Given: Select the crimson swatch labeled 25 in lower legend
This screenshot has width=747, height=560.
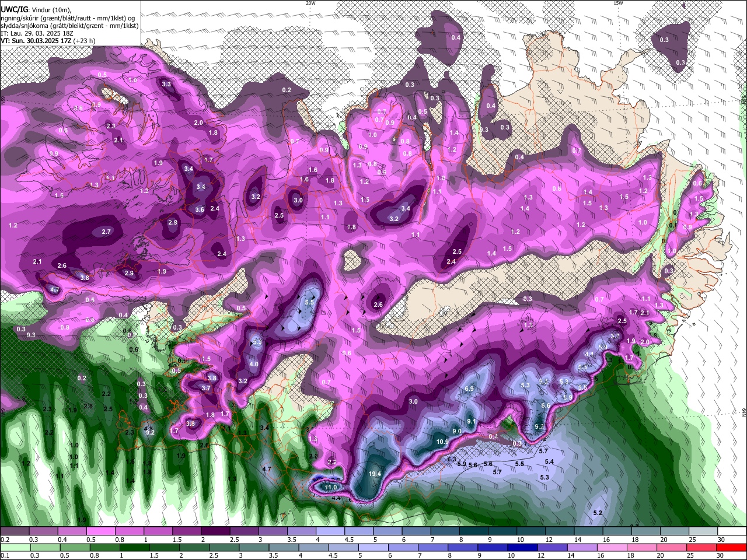Looking at the screenshot, I should pyautogui.click(x=700, y=548).
